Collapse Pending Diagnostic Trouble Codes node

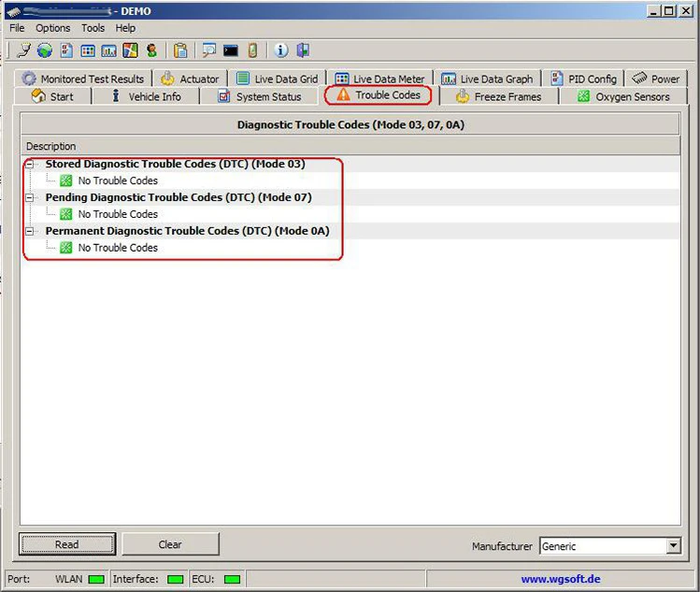pos(30,197)
